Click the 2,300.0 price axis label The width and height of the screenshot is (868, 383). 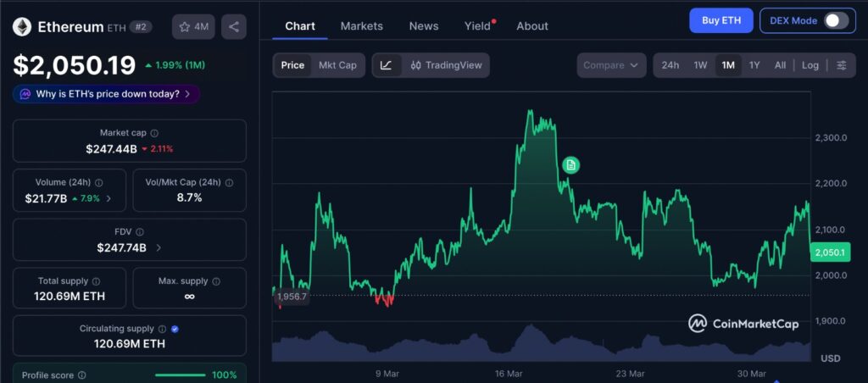(x=831, y=138)
